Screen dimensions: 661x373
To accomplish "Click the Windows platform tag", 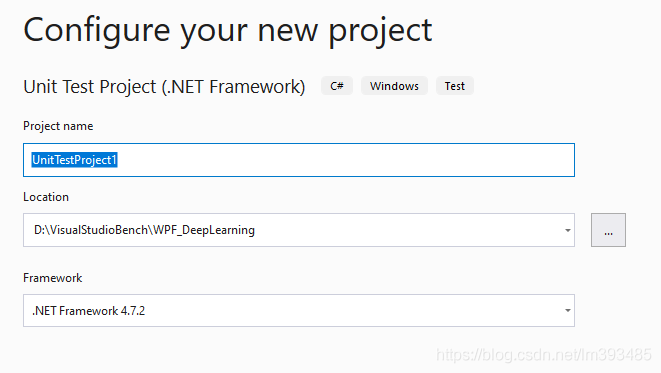I will coord(394,86).
